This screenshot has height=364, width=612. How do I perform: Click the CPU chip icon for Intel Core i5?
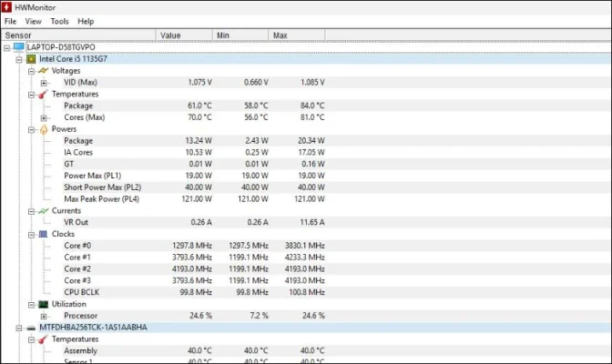pyautogui.click(x=31, y=58)
